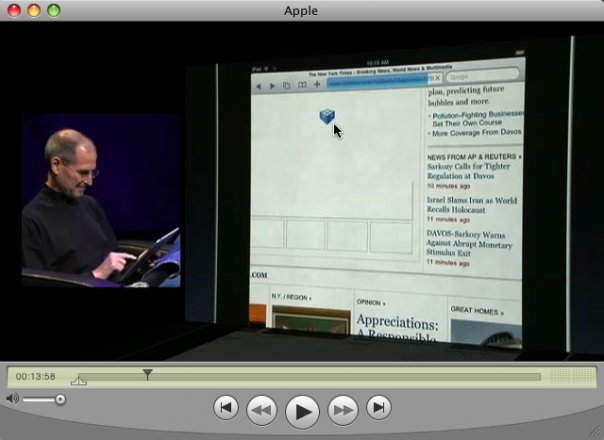604x440 pixels.
Task: Skip to the end of the movie
Action: 379,407
